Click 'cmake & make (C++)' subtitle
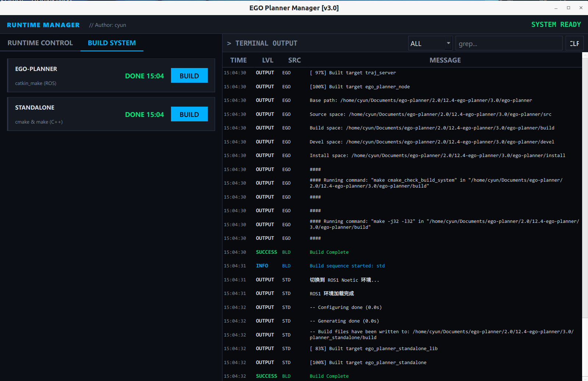The image size is (588, 381). pyautogui.click(x=39, y=122)
